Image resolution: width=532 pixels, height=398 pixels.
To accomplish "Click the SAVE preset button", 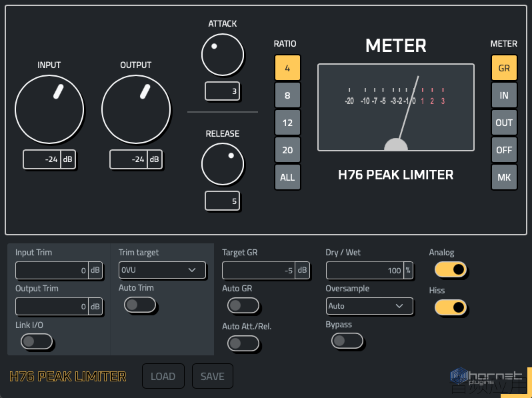I will 213,376.
